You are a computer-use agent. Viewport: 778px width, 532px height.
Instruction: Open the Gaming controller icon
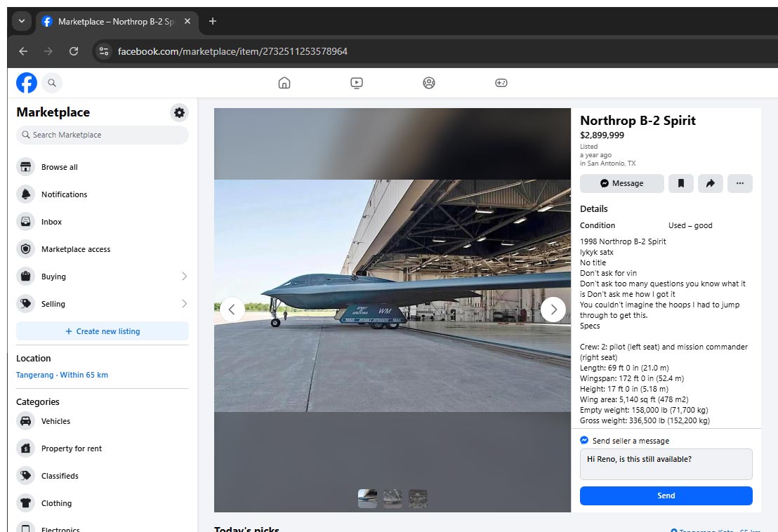[x=501, y=83]
